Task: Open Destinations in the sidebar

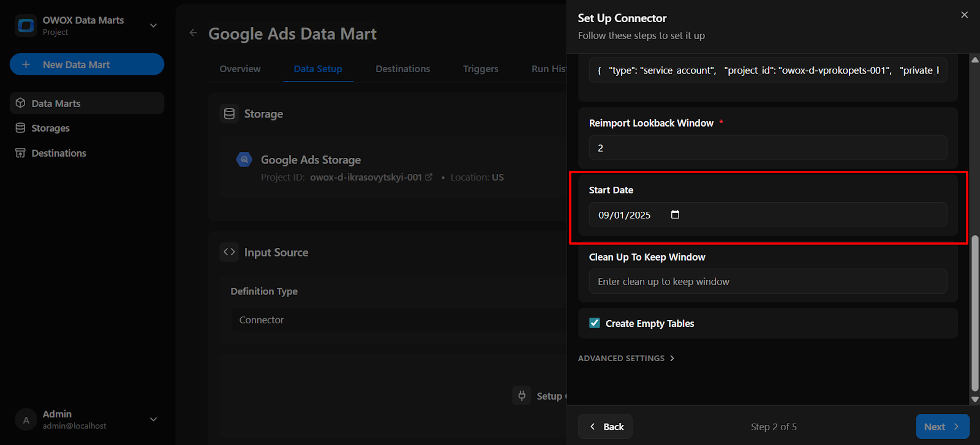Action: point(87,153)
